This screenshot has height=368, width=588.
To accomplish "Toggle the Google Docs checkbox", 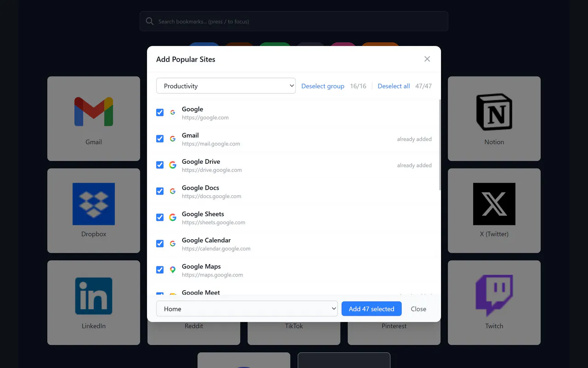I will [160, 191].
